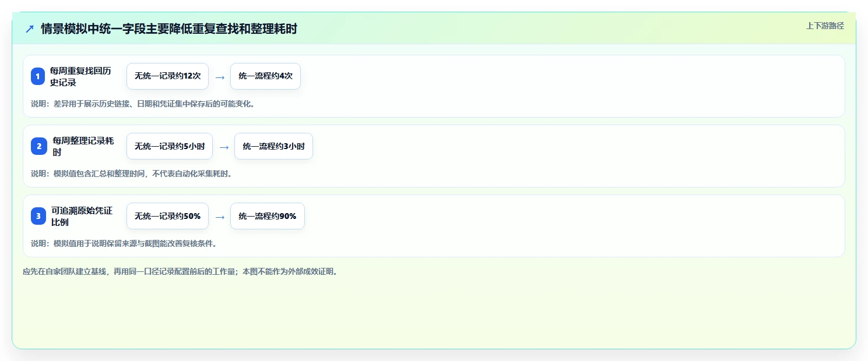Image resolution: width=868 pixels, height=361 pixels.
Task: Click the 可追溯原始凭证比例 label
Action: coord(82,216)
